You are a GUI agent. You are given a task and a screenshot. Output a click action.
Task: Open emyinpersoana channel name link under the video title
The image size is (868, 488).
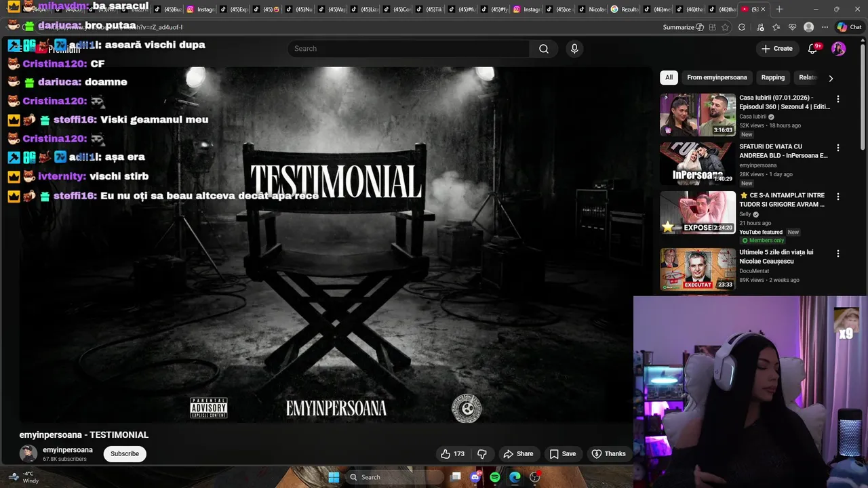tap(68, 450)
